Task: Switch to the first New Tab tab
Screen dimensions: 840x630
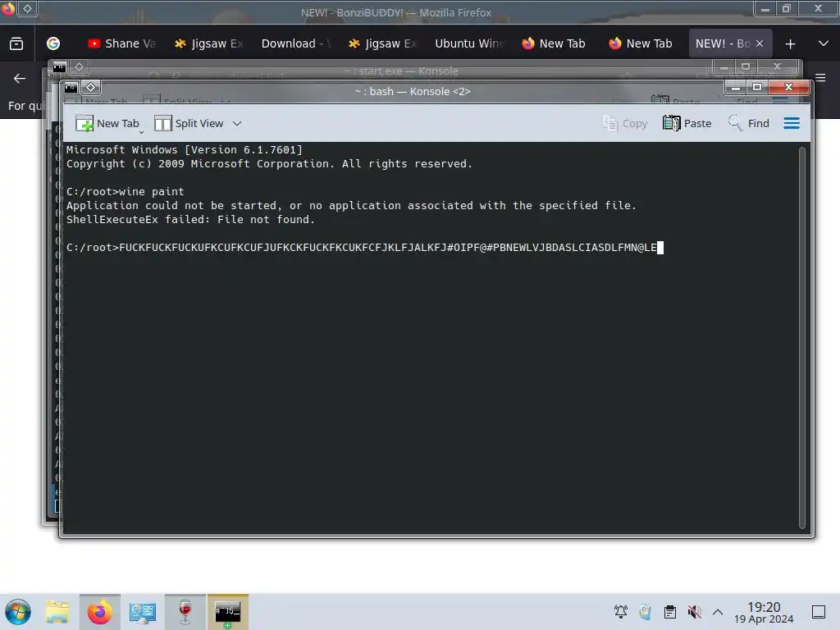Action: coord(555,43)
